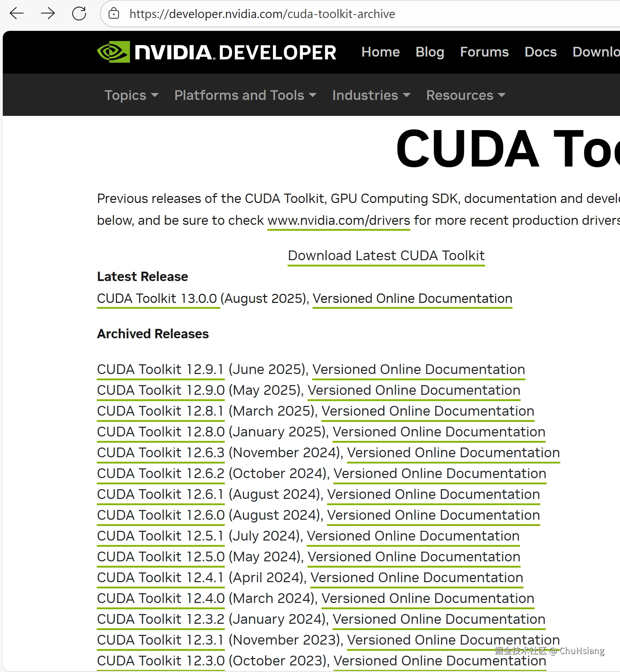Open Versioned Online Documentation for 13.0.0
This screenshot has width=620, height=672.
(x=413, y=299)
